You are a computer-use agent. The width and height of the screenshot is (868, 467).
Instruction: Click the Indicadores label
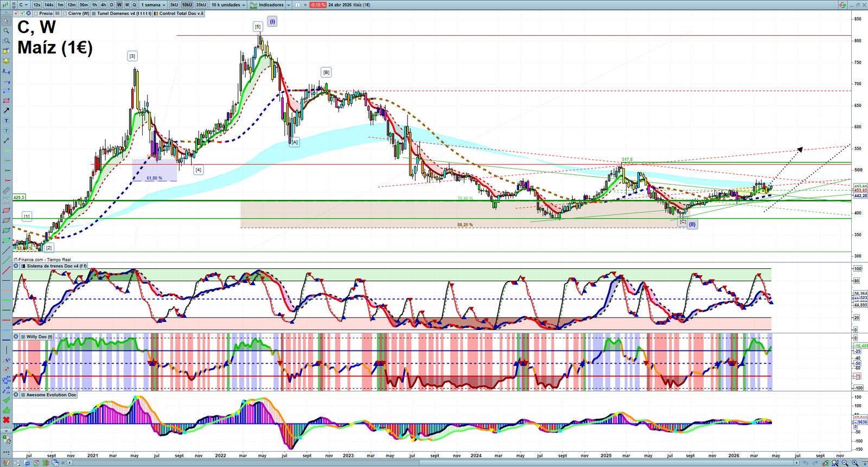(271, 5)
